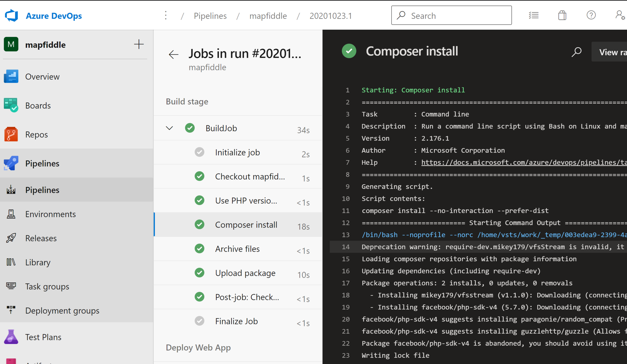The height and width of the screenshot is (364, 627).
Task: Select the Upload package step
Action: pos(245,273)
